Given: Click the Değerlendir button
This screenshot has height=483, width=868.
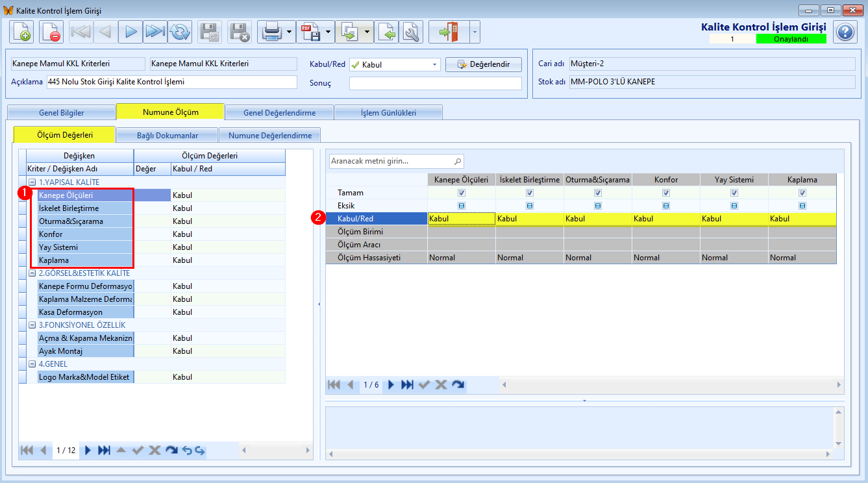Looking at the screenshot, I should coord(483,64).
